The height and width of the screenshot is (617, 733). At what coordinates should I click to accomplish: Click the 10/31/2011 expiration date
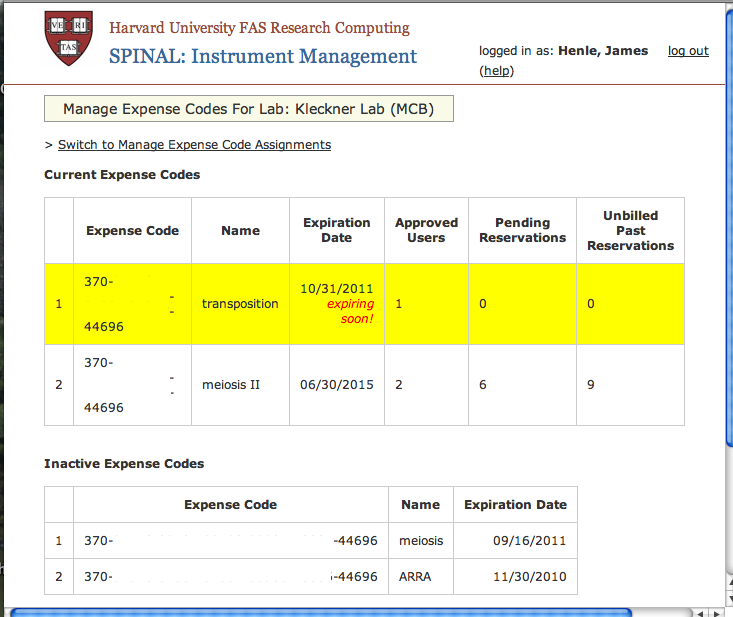(x=337, y=289)
